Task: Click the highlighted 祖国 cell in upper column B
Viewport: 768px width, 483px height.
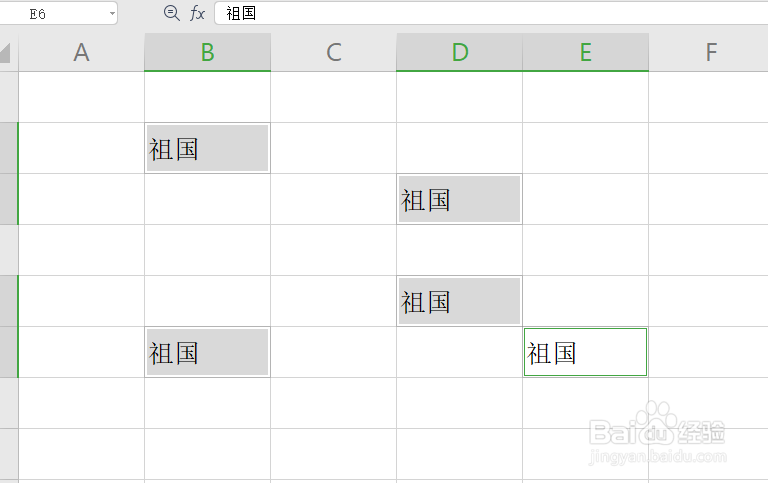Action: pos(207,148)
